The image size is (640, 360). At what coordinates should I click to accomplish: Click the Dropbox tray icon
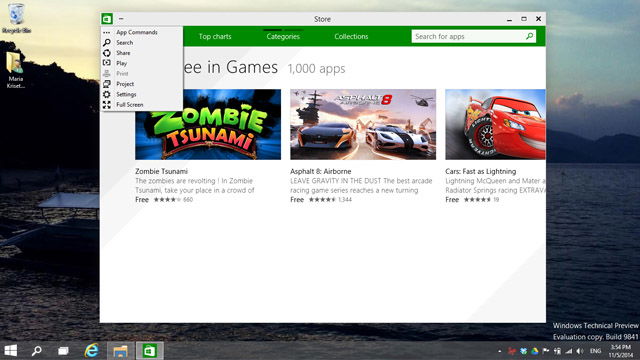pos(523,351)
